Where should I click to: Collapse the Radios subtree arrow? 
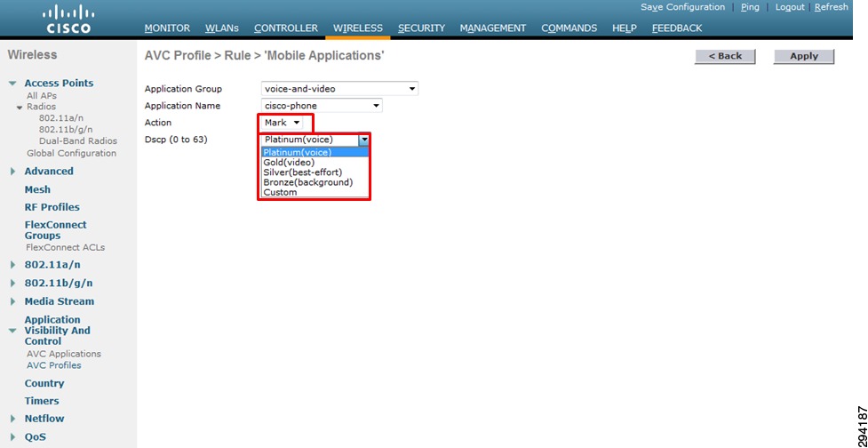(x=20, y=108)
